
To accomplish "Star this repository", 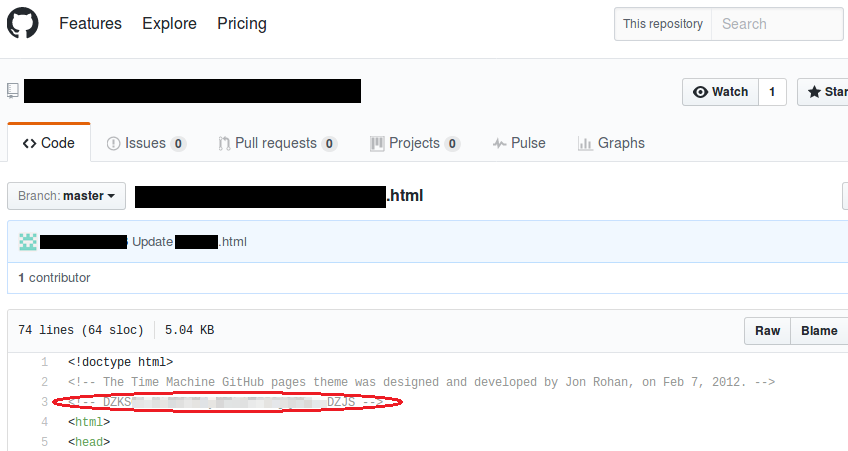I will pyautogui.click(x=823, y=92).
